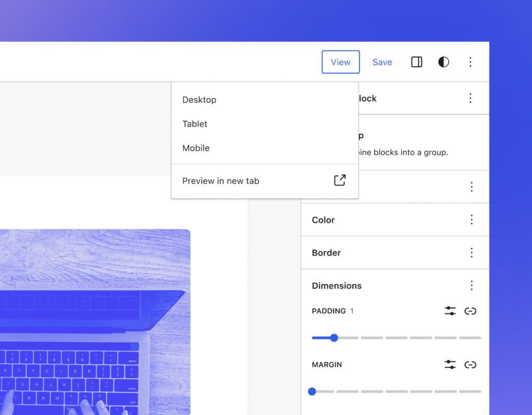Open Border panel options menu
The image size is (532, 415).
coord(472,252)
